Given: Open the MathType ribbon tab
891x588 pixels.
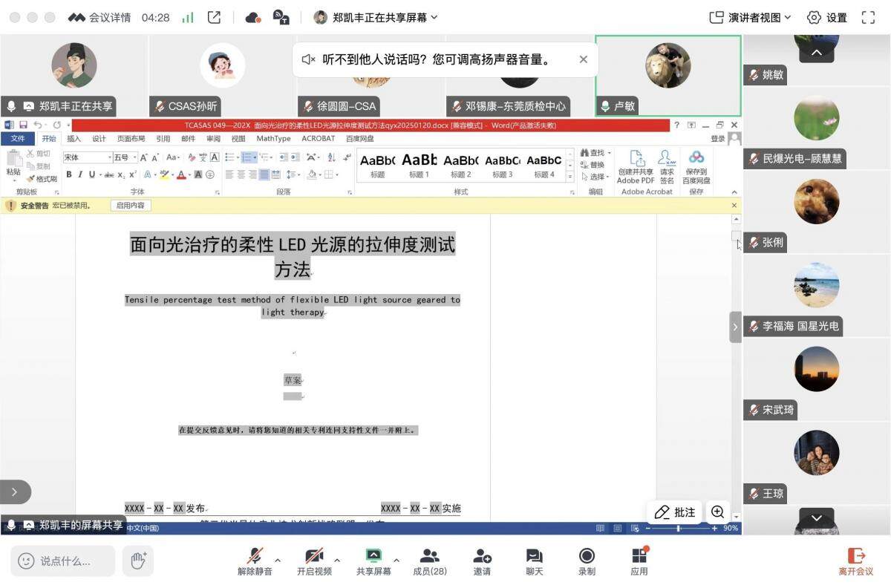Looking at the screenshot, I should pyautogui.click(x=272, y=138).
